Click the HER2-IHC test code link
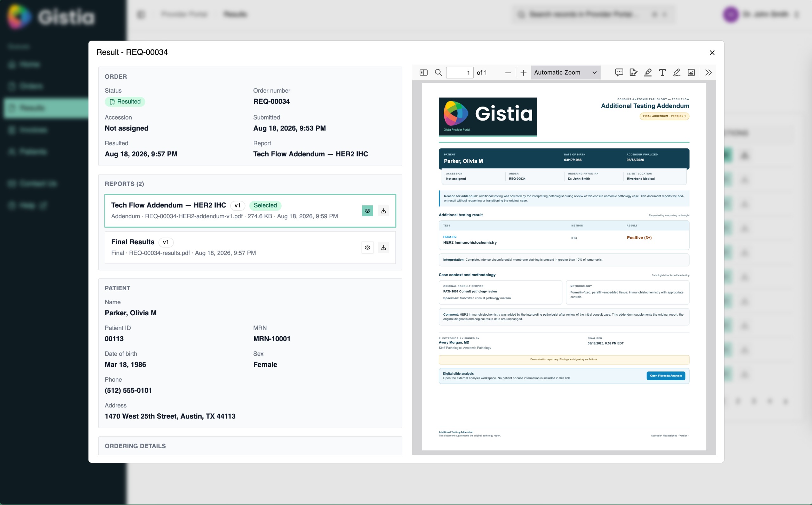Image resolution: width=812 pixels, height=505 pixels. coord(450,237)
